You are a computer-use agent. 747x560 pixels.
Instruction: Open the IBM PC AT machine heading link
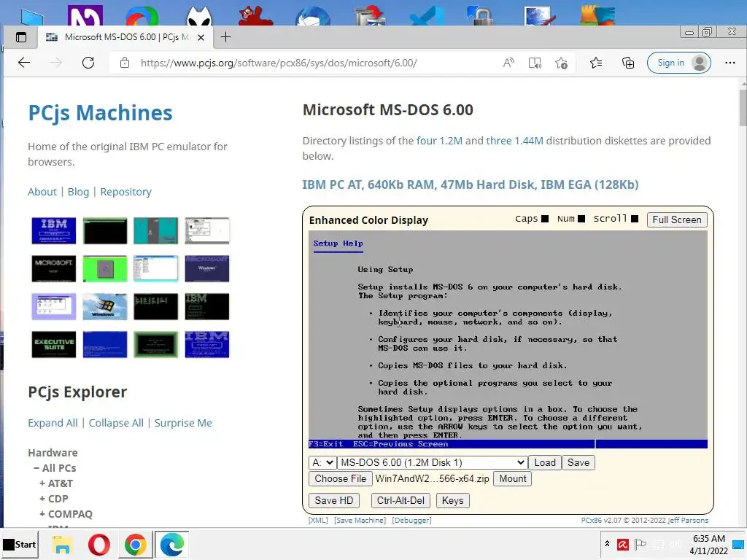coord(471,184)
